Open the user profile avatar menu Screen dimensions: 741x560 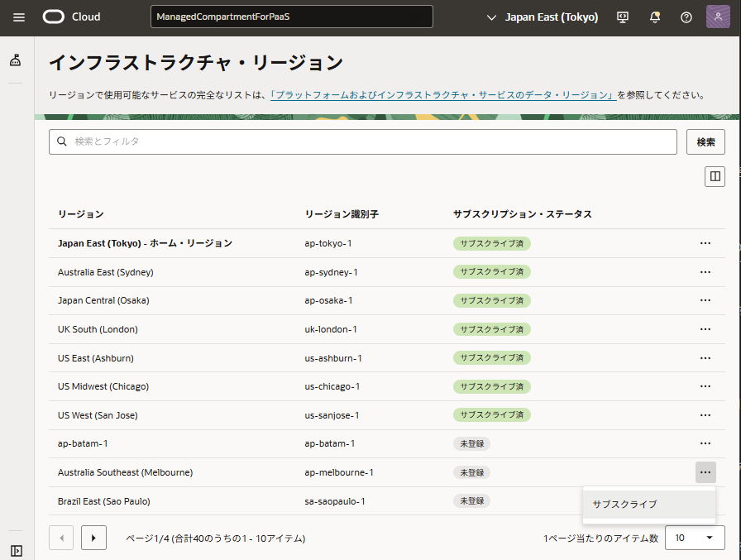click(x=718, y=17)
